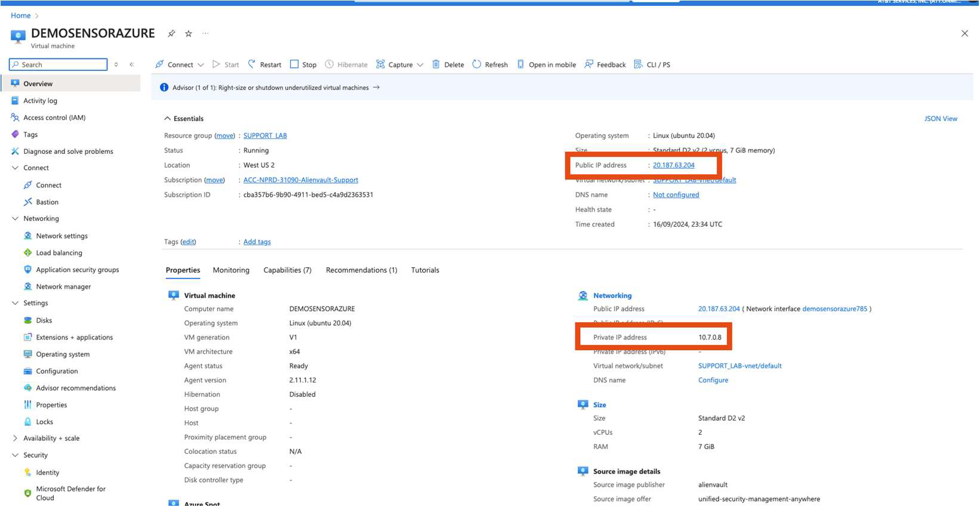Image resolution: width=980 pixels, height=507 pixels.
Task: Switch to Capabilities (7) tab
Action: [x=288, y=270]
